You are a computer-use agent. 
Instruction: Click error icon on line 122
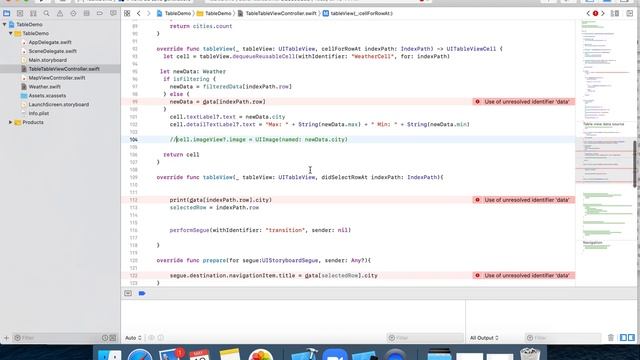point(478,276)
